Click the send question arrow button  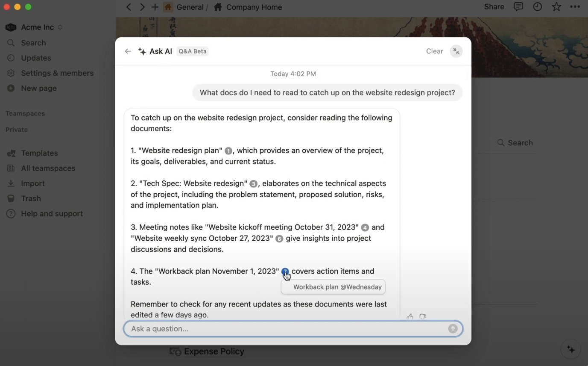(x=453, y=329)
